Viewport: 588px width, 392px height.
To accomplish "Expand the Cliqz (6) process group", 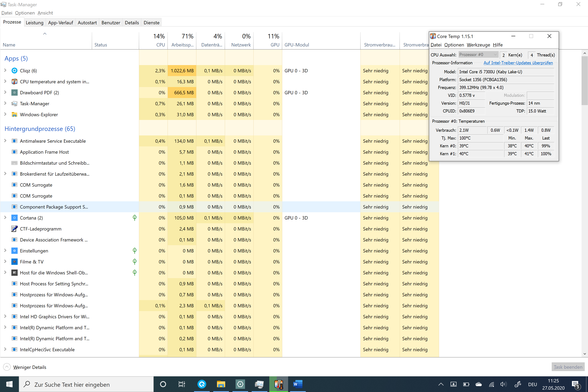I will coord(5,71).
